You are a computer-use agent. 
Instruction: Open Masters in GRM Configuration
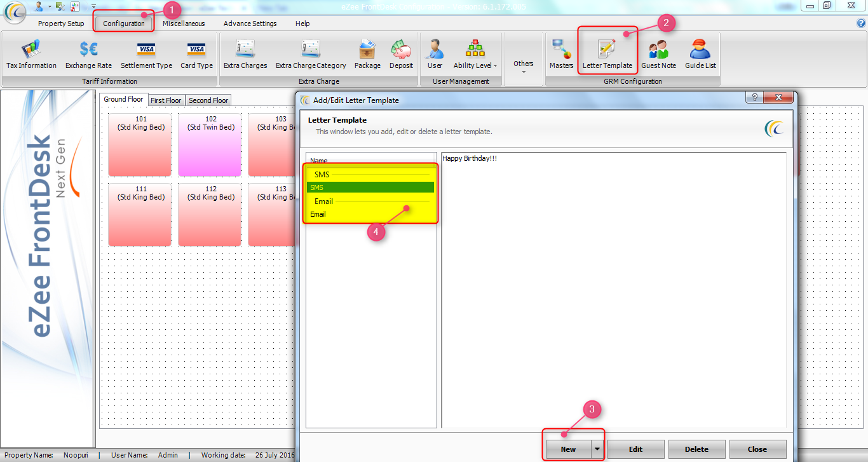(x=561, y=55)
